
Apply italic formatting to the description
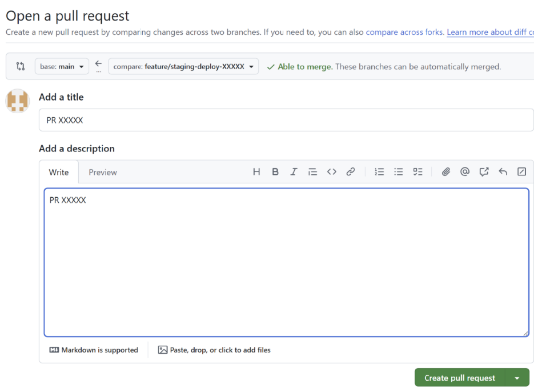[x=294, y=171]
